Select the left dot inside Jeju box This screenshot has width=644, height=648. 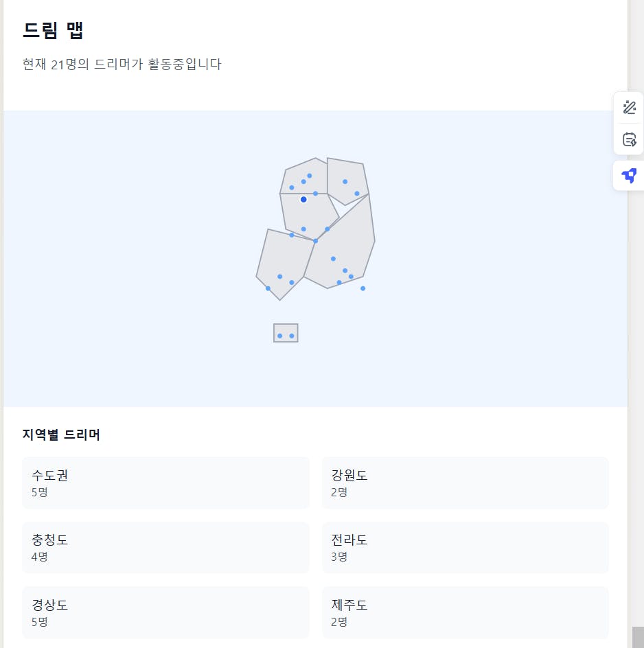point(279,336)
